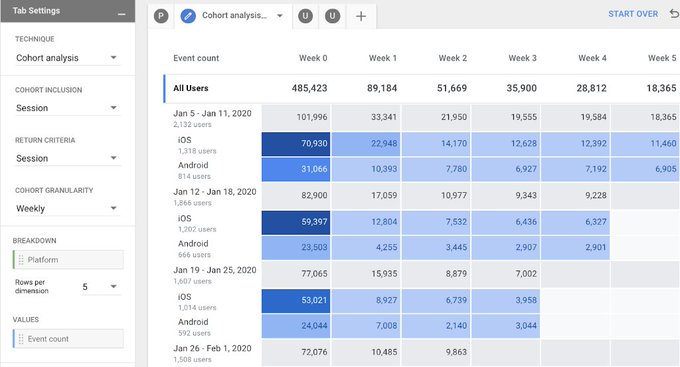Click cell 82,900 in Week 0
The width and height of the screenshot is (680, 367).
296,196
